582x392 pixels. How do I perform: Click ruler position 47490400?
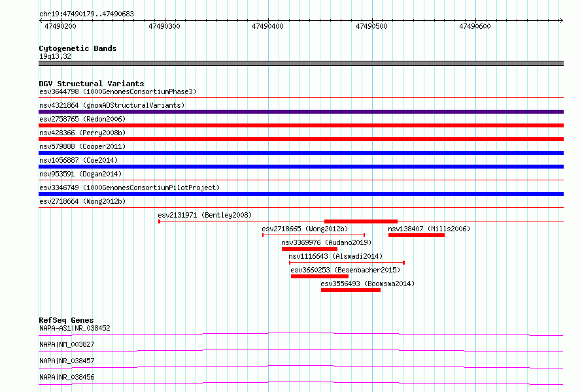(267, 26)
